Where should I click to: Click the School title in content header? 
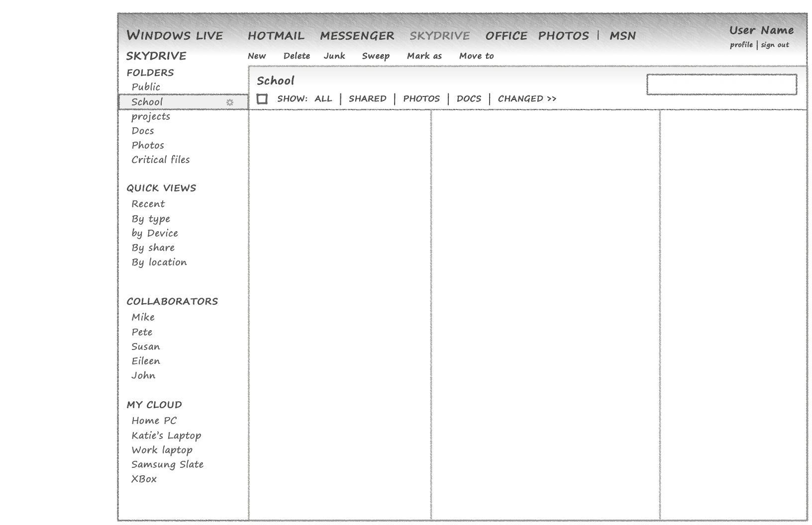[x=276, y=81]
